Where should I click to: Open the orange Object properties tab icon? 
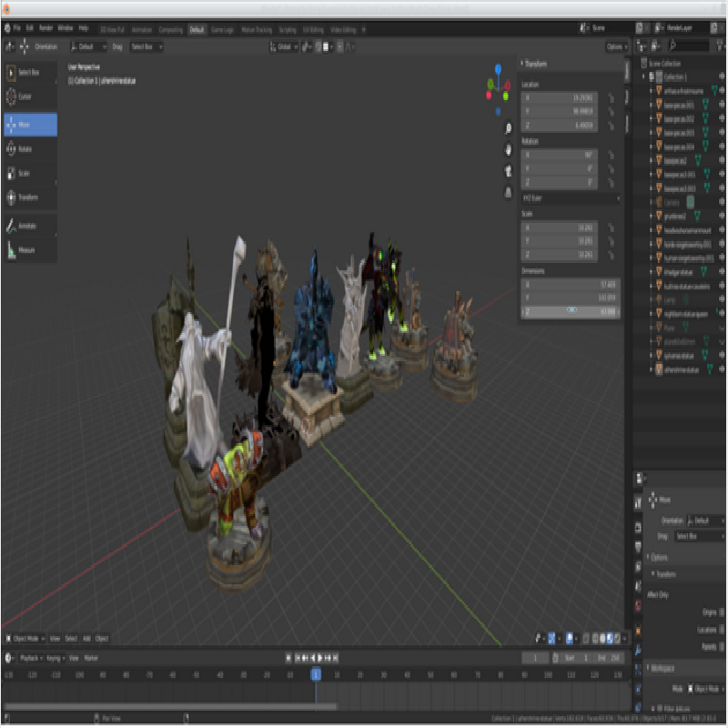(638, 631)
